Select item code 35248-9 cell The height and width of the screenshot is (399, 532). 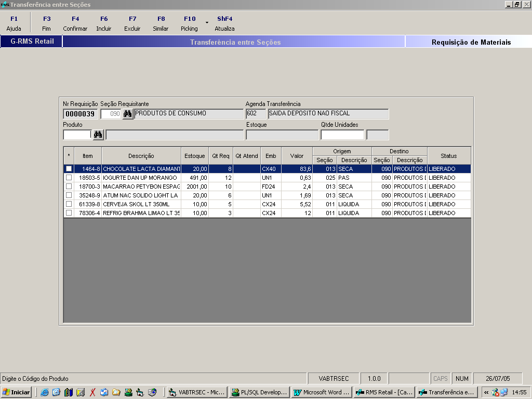[x=88, y=195]
